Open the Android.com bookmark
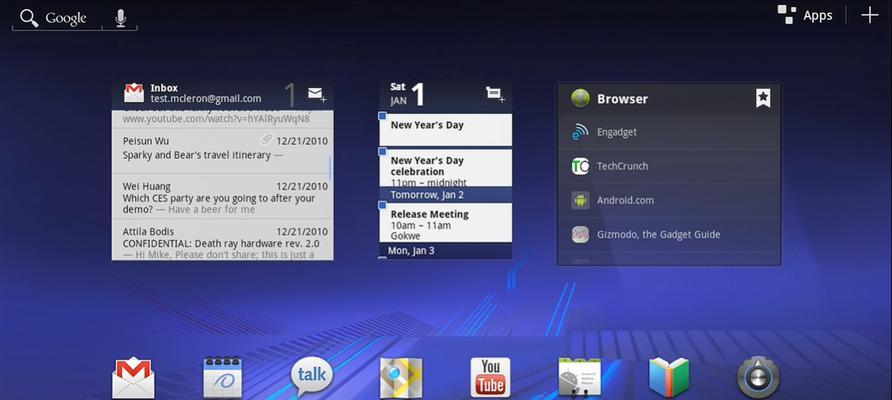The width and height of the screenshot is (892, 400). point(669,200)
